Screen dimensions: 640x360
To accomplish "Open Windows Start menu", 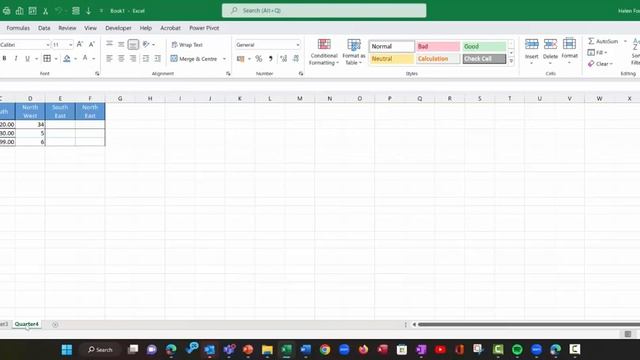I will (x=67, y=350).
